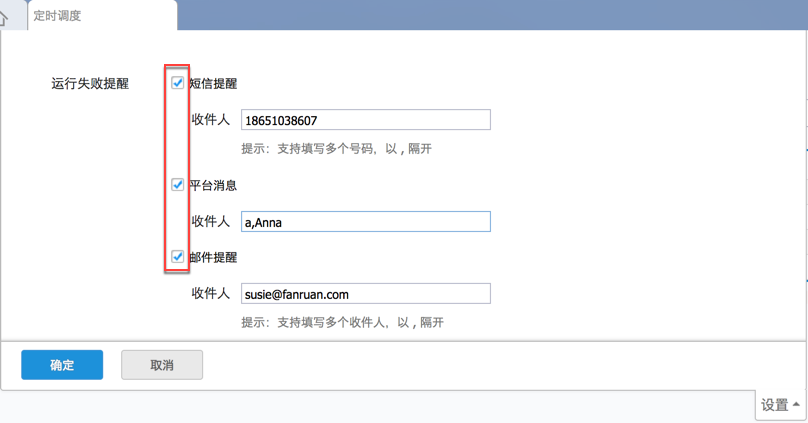Click 收件人 label beside a,Anna field
The height and width of the screenshot is (423, 808).
[x=210, y=222]
